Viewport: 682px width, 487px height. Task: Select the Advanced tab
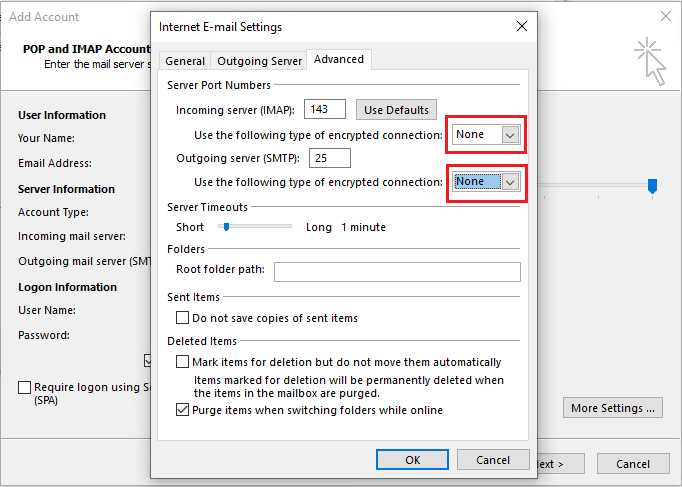point(339,60)
